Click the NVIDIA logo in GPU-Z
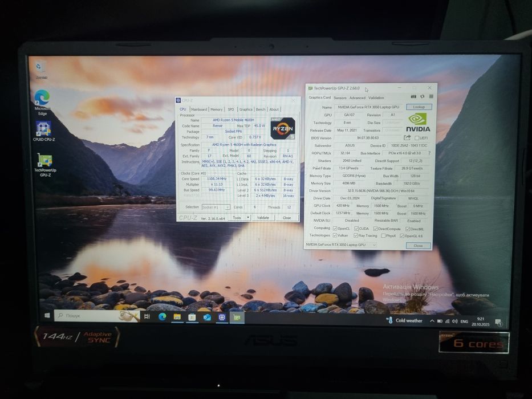 pos(418,123)
